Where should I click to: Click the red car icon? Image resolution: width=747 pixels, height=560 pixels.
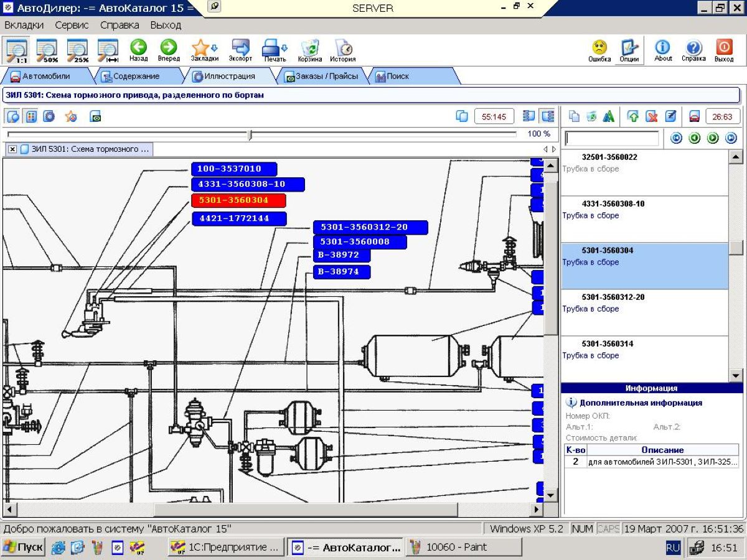[695, 116]
